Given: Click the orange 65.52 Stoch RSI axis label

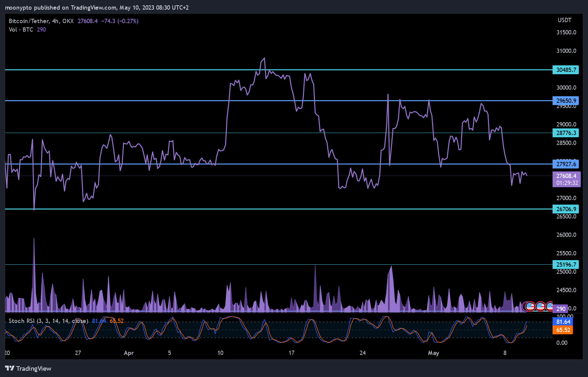Looking at the screenshot, I should click(563, 330).
